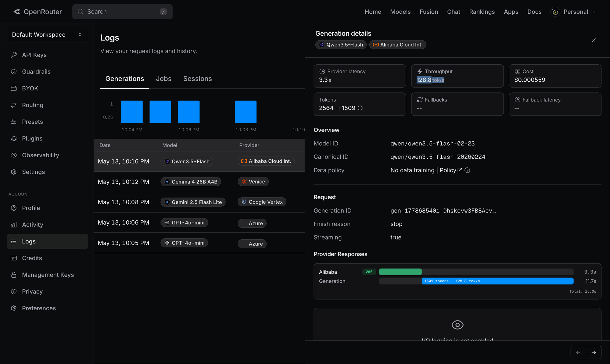Switch to the Jobs tab

164,79
